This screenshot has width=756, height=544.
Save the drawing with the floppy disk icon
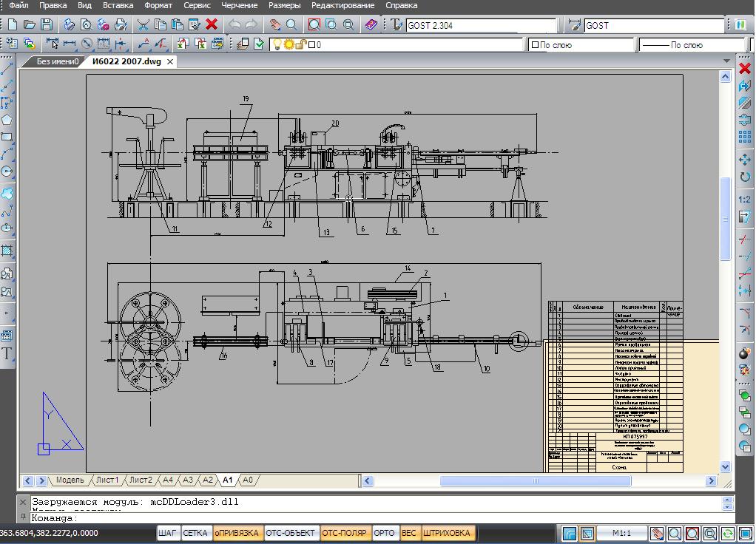click(47, 24)
